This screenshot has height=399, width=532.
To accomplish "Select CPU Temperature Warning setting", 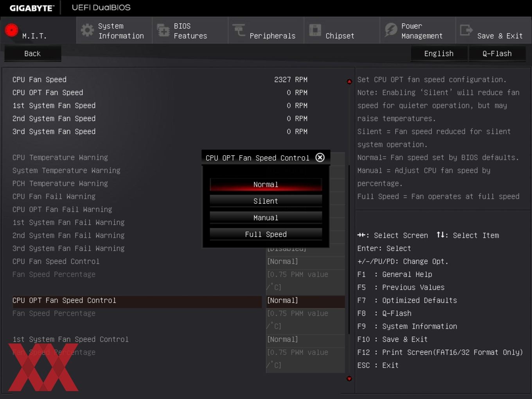I will coord(60,157).
